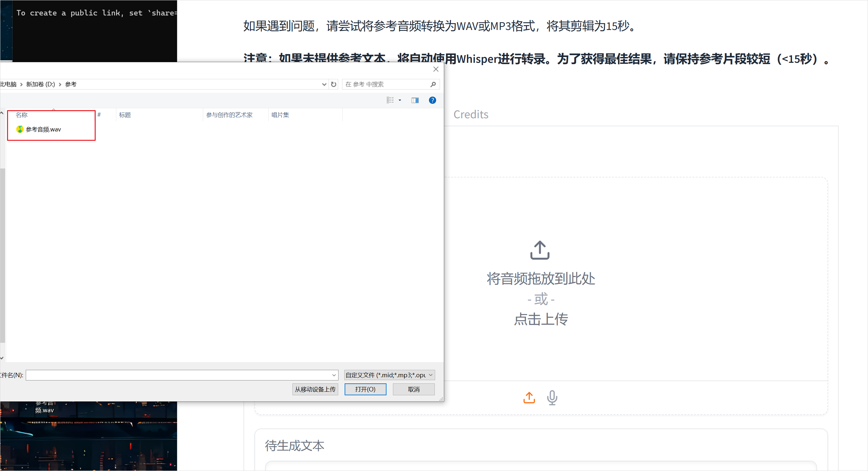Click the microphone icon to record audio

[552, 398]
